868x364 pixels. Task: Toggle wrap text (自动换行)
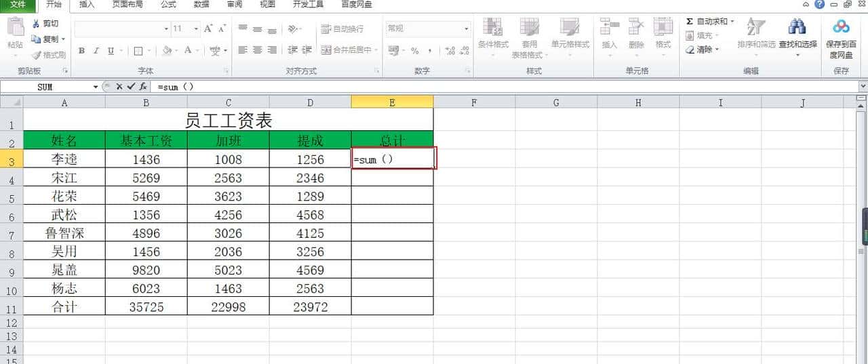[342, 28]
